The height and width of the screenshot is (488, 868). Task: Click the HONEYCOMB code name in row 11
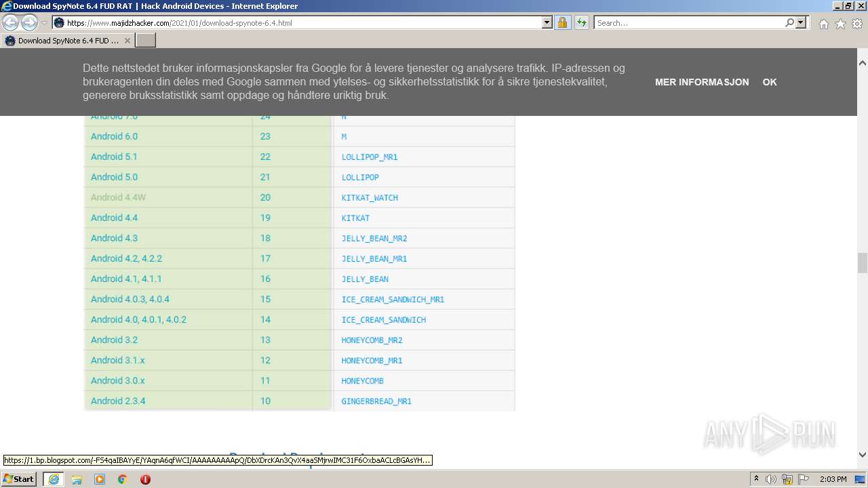point(362,381)
